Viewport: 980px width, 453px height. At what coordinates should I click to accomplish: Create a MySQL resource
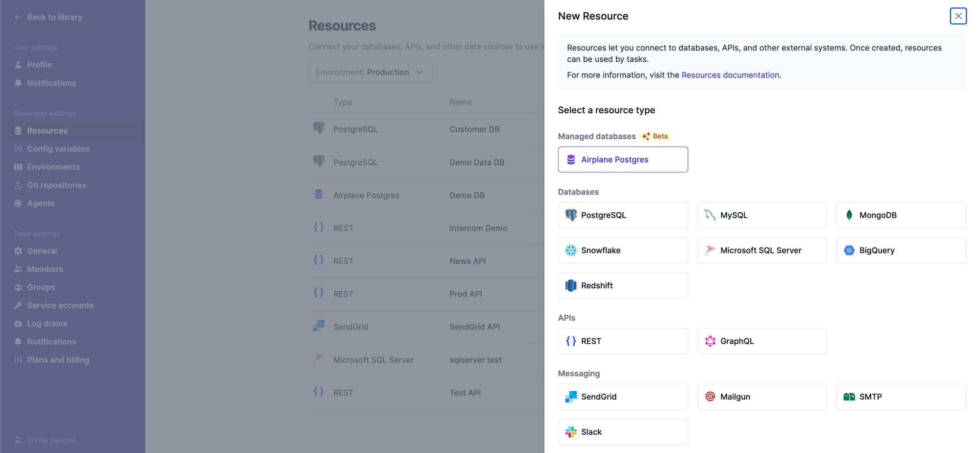762,215
